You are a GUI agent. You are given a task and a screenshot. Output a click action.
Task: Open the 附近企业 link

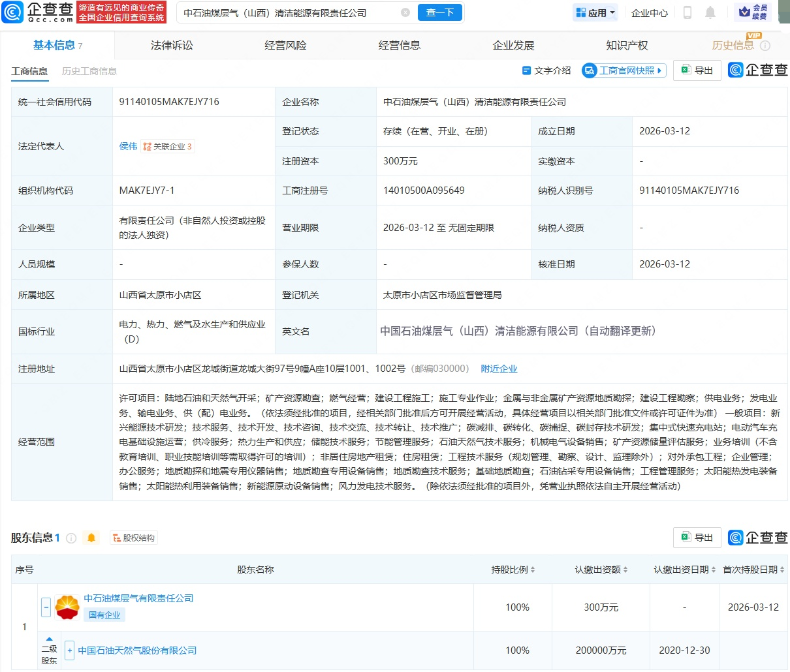pyautogui.click(x=499, y=369)
